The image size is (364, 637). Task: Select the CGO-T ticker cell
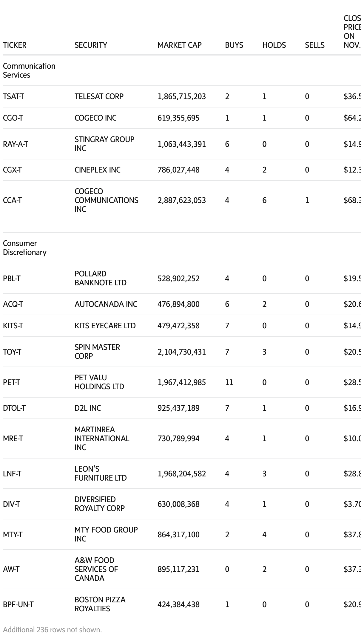click(x=13, y=118)
